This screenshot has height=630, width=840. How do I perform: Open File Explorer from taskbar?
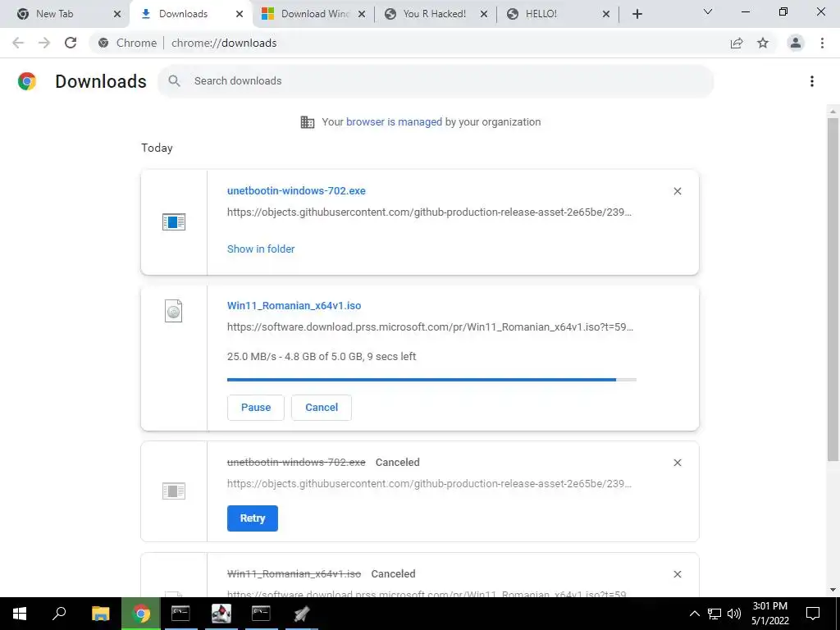100,614
